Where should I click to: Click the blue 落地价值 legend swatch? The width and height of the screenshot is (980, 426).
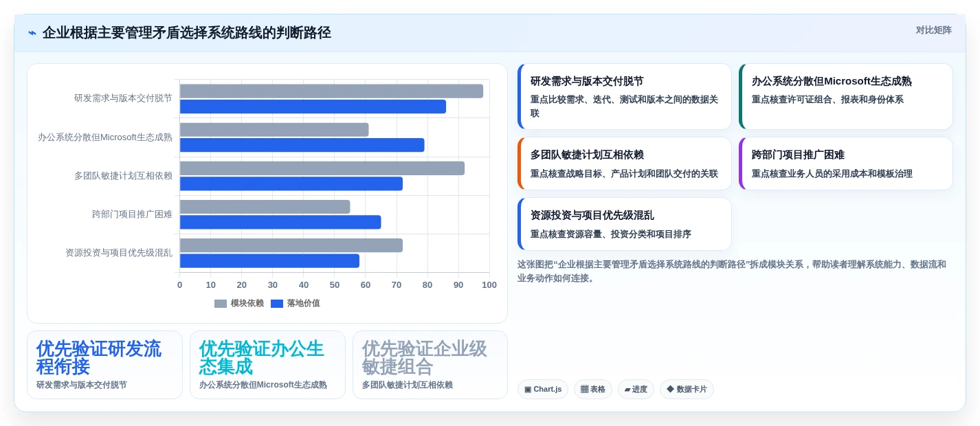[x=277, y=304]
